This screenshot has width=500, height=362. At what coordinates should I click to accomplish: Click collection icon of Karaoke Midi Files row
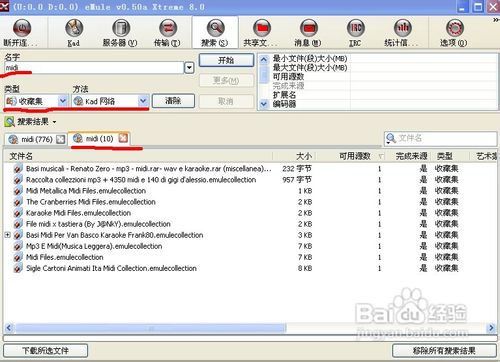[18, 213]
